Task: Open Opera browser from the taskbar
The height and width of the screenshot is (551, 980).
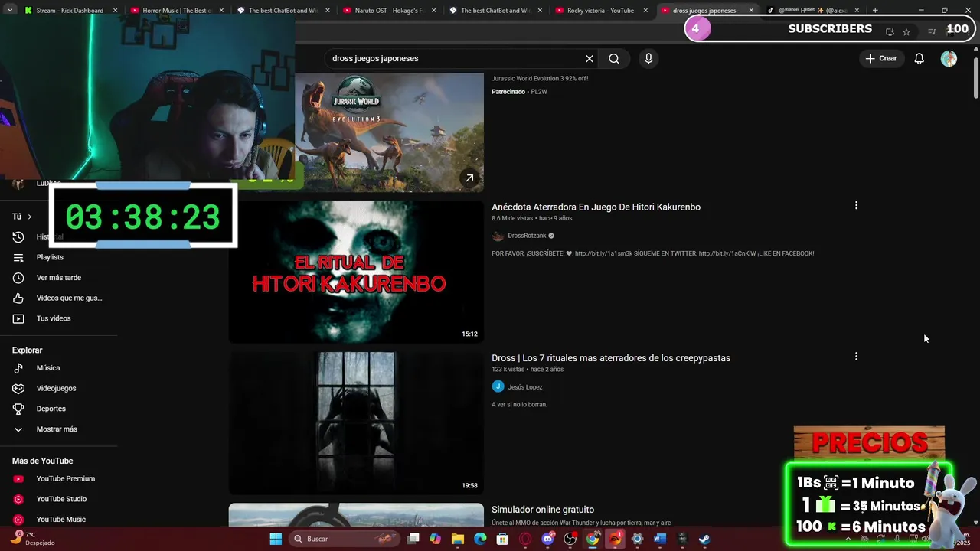Action: (x=525, y=539)
